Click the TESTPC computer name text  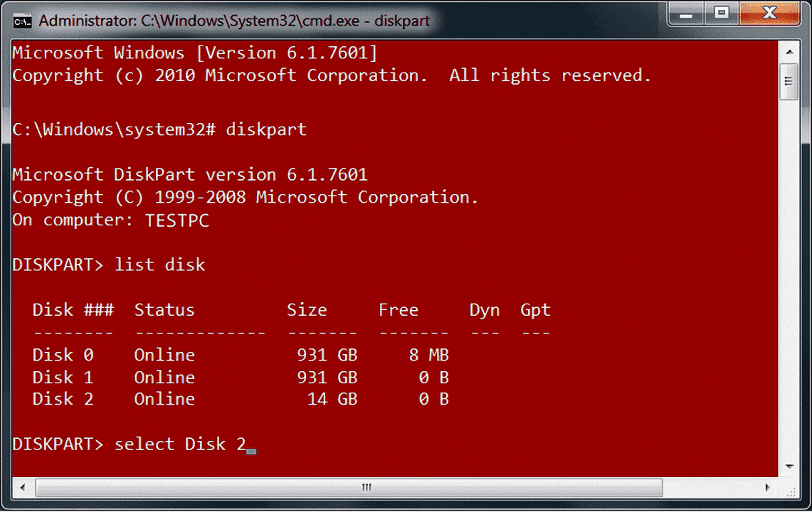tap(177, 220)
